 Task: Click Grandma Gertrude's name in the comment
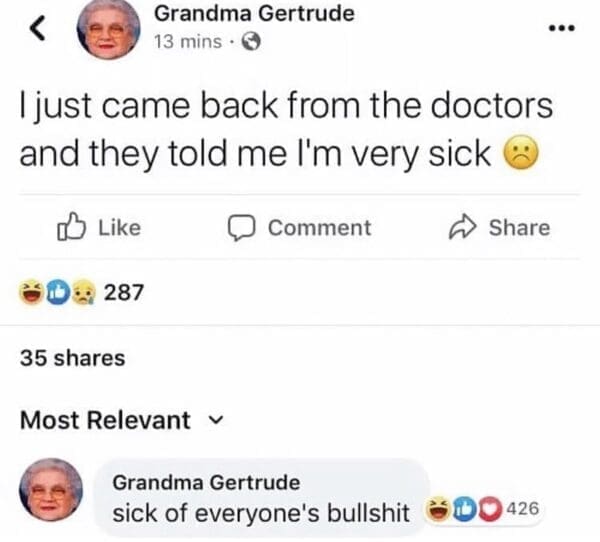pyautogui.click(x=206, y=482)
